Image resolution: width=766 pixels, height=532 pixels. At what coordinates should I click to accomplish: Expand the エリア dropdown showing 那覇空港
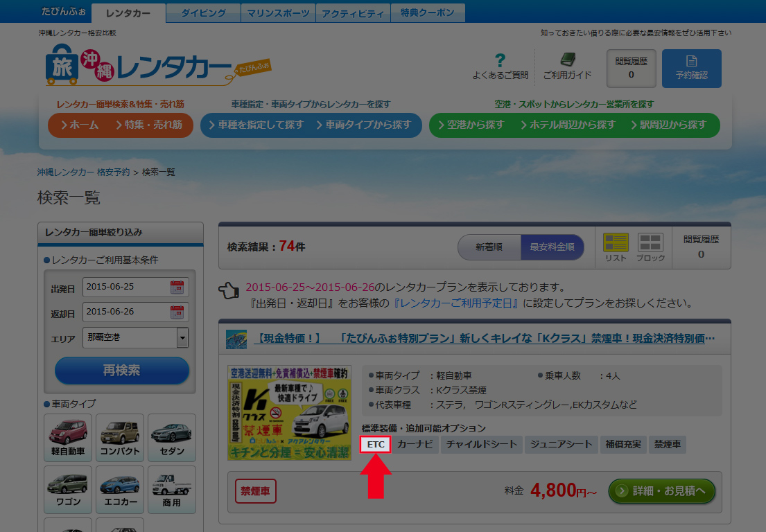(x=136, y=337)
